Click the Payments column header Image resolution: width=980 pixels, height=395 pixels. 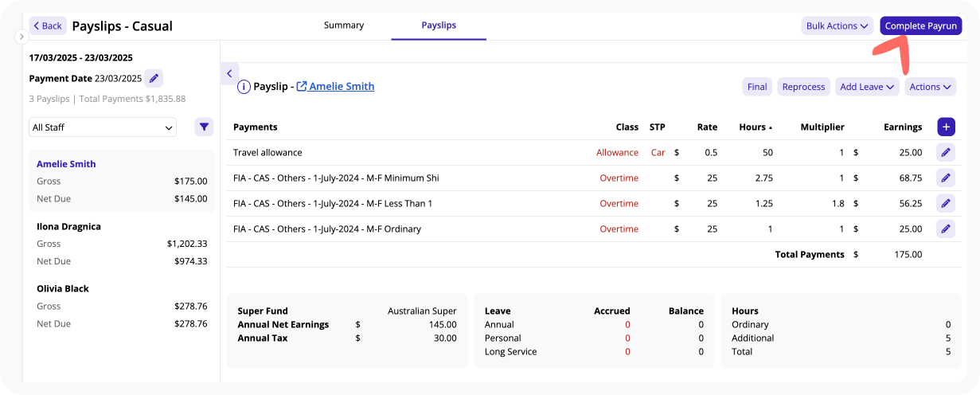point(255,127)
